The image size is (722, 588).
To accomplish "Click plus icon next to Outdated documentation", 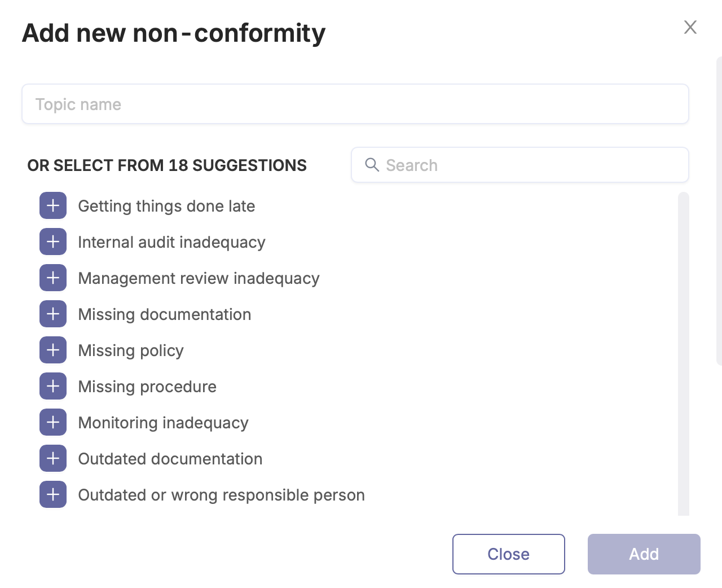I will [53, 458].
